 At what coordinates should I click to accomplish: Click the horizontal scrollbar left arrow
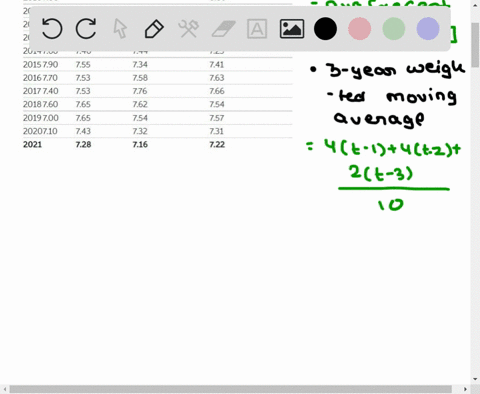5,389
